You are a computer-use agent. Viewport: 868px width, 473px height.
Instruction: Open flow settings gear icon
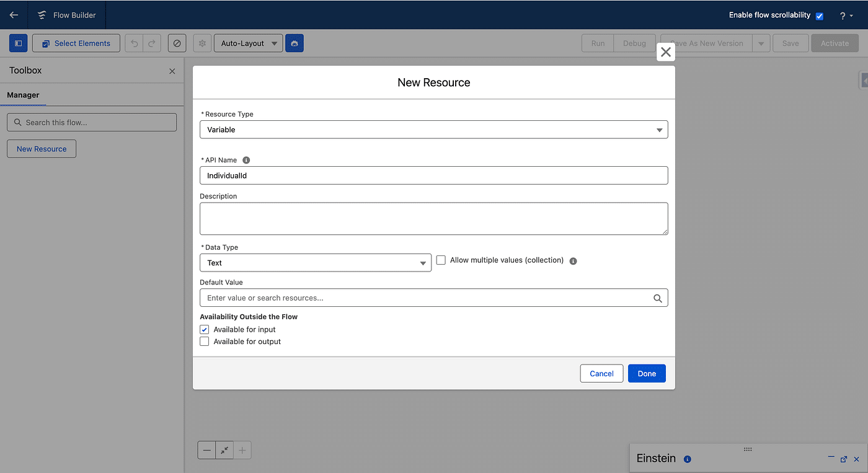coord(202,43)
